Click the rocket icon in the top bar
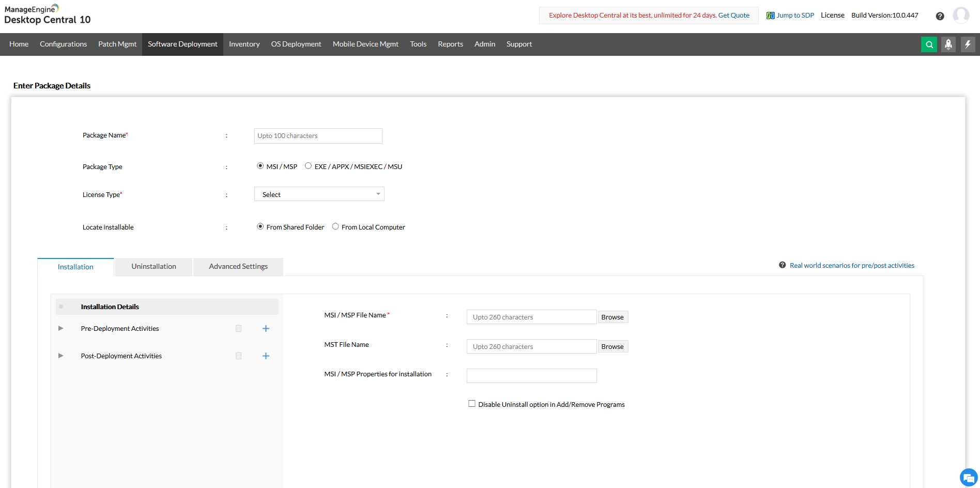The image size is (980, 488). [948, 44]
